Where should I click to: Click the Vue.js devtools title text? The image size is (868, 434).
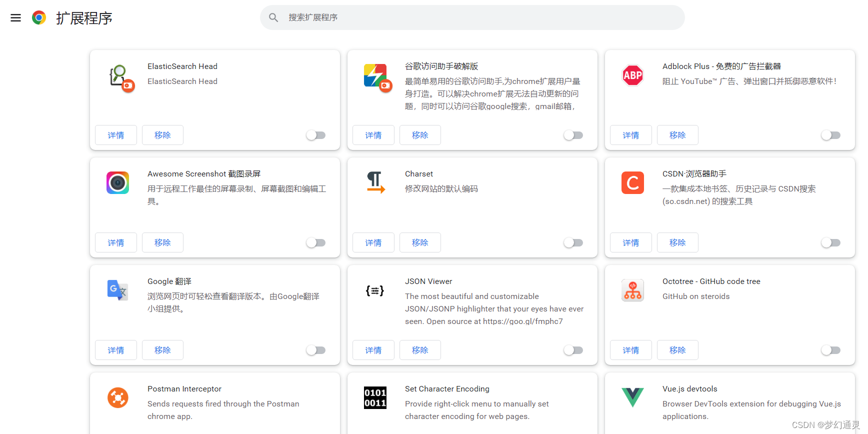690,389
